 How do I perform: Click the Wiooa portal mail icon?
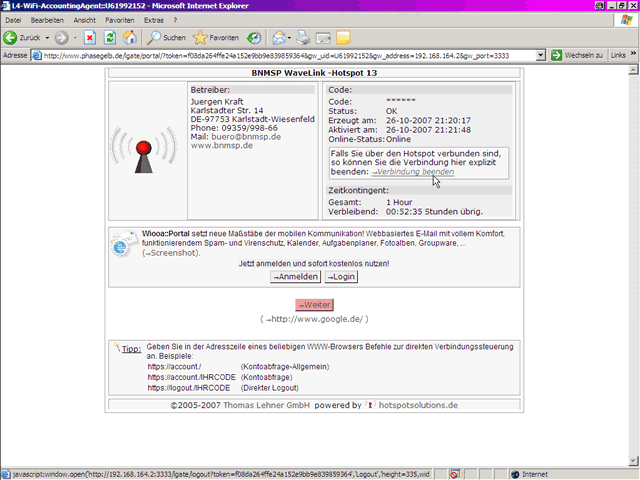click(124, 243)
